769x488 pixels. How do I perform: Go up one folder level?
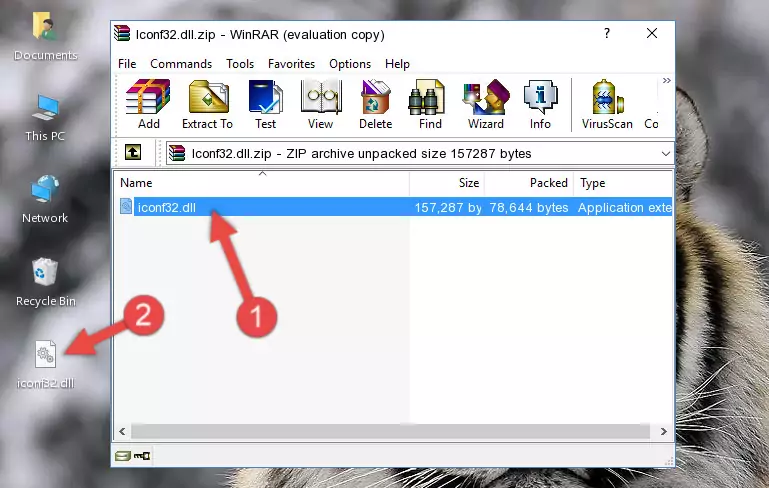(x=133, y=153)
